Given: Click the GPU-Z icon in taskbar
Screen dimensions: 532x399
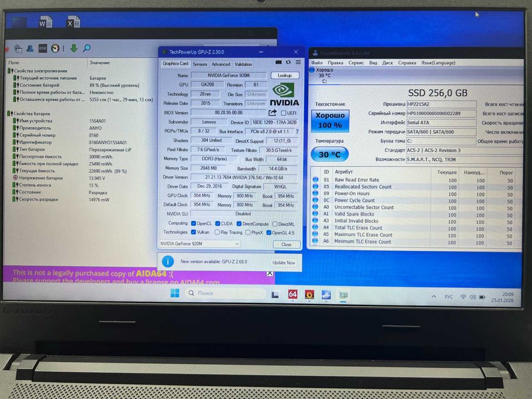Looking at the screenshot, I should [343, 295].
